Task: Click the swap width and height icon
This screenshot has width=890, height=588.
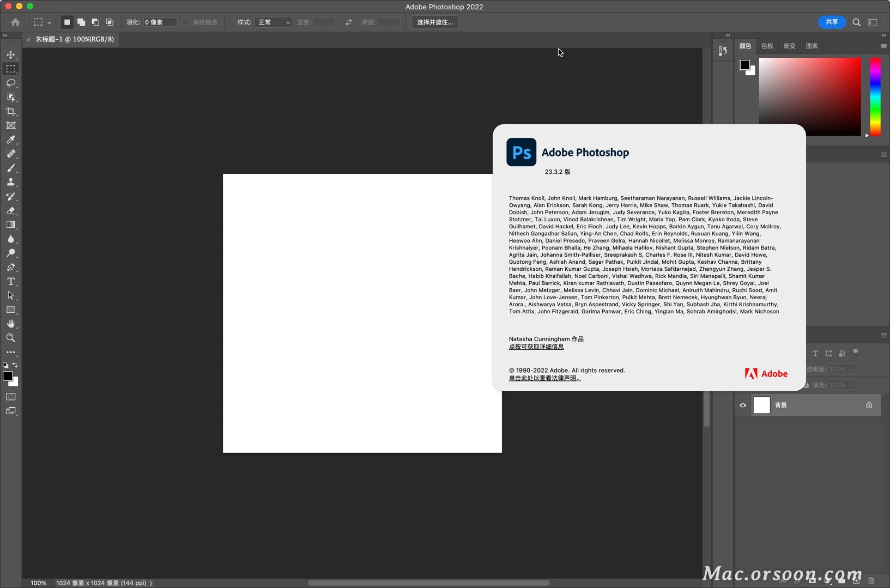Action: click(349, 22)
